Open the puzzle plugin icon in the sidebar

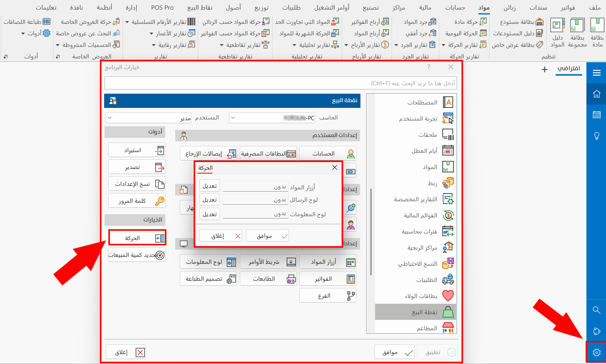point(596,331)
